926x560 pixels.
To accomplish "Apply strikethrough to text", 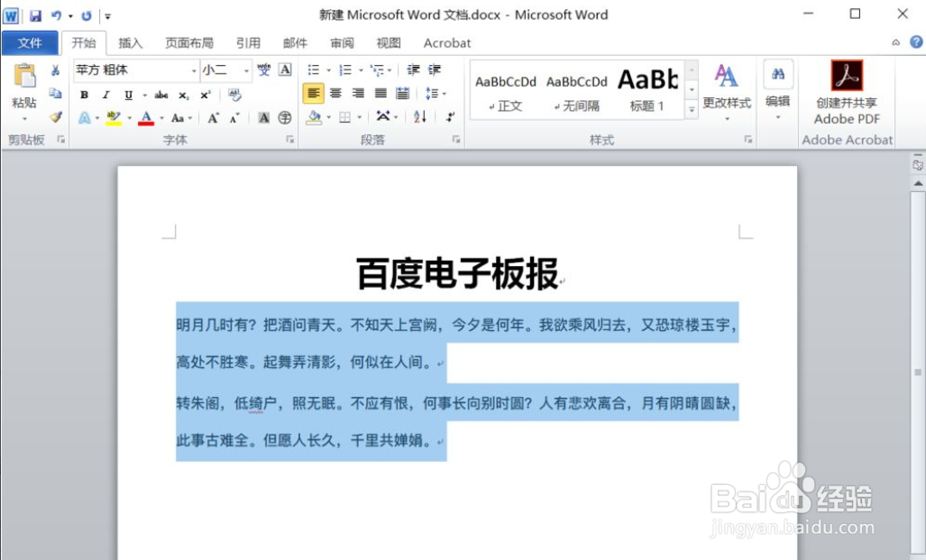I will coord(161,95).
